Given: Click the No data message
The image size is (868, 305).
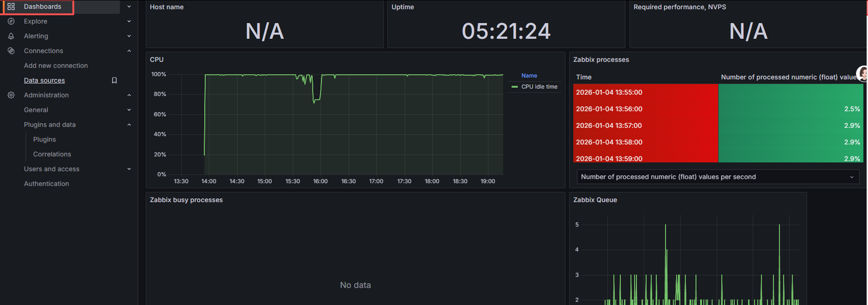Looking at the screenshot, I should pyautogui.click(x=355, y=285).
